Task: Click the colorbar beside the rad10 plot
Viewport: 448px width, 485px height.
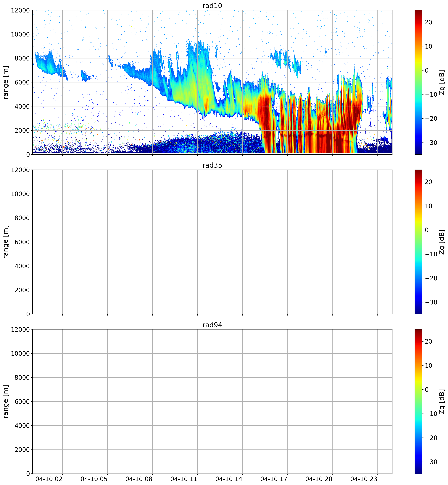Action: click(418, 82)
